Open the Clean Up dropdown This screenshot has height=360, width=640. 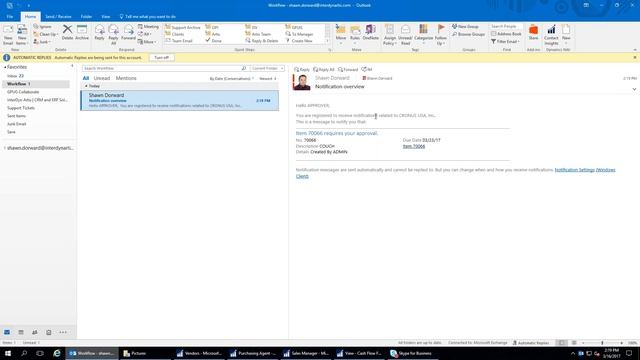pyautogui.click(x=45, y=34)
